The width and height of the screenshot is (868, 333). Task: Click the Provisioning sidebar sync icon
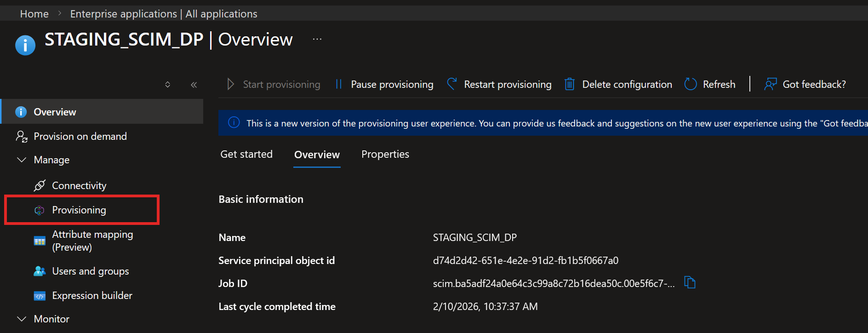point(40,210)
